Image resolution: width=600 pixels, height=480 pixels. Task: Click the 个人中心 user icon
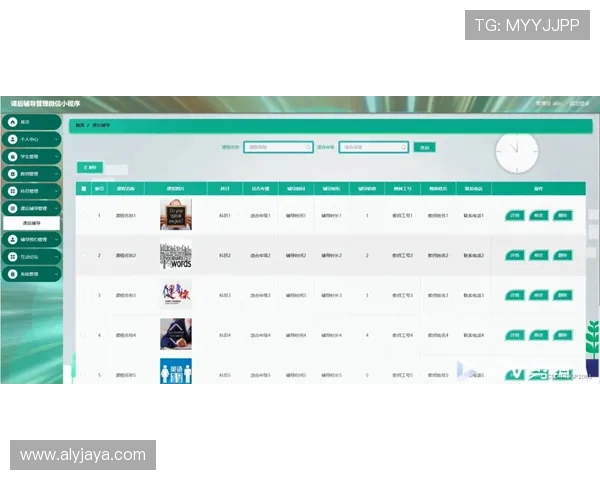coord(13,139)
